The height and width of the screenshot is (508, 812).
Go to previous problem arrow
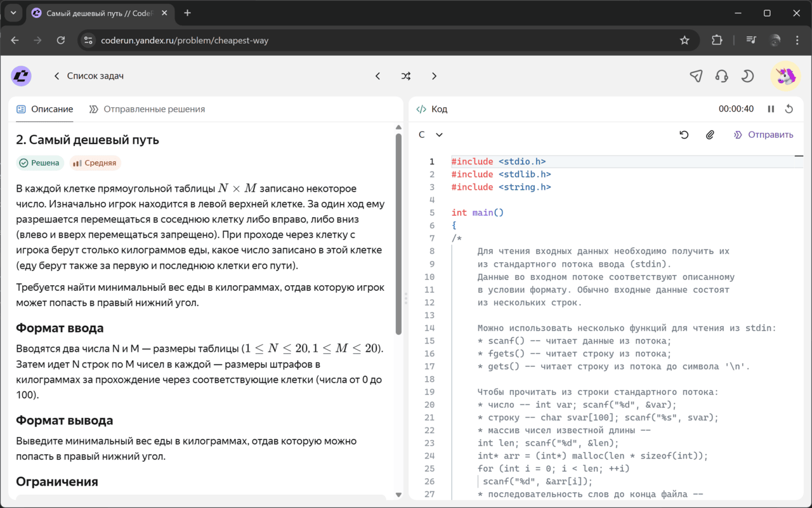pyautogui.click(x=378, y=76)
